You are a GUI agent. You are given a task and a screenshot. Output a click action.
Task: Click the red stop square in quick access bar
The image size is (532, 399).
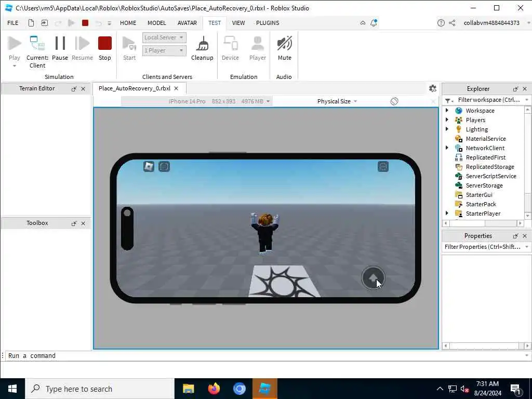coord(85,23)
